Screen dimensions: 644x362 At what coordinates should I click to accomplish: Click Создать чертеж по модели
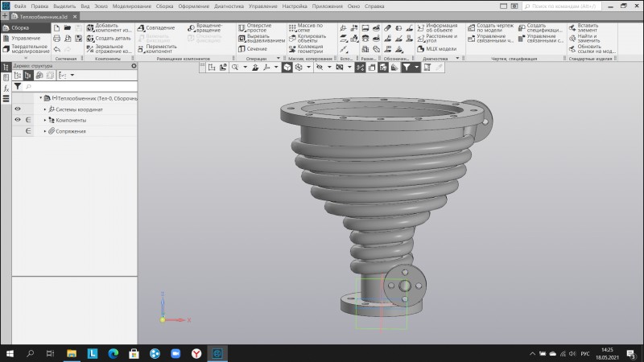coord(491,28)
